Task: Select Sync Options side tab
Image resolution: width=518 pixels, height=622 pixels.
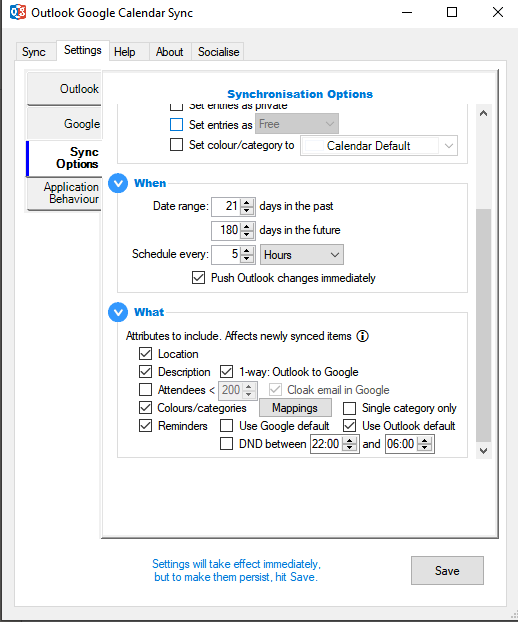Action: 65,158
